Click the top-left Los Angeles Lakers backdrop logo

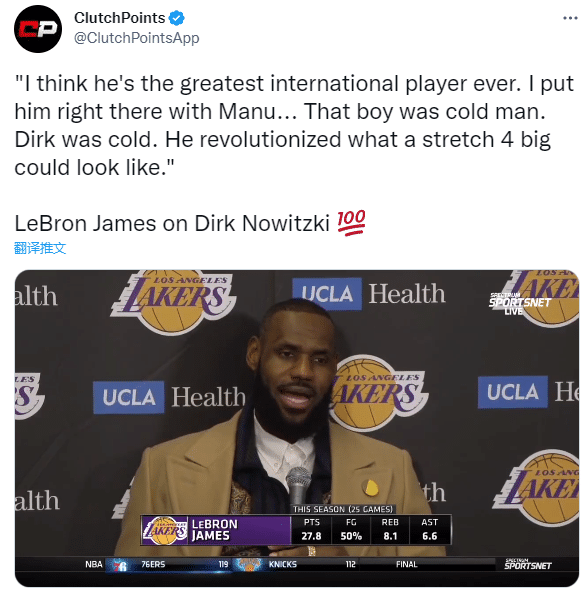(x=173, y=301)
